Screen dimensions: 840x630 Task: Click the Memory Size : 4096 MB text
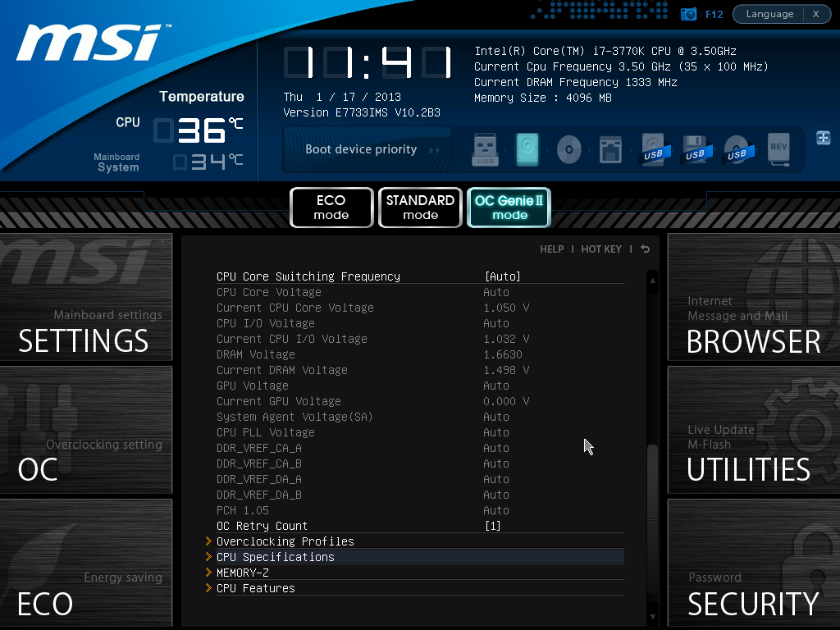coord(543,98)
